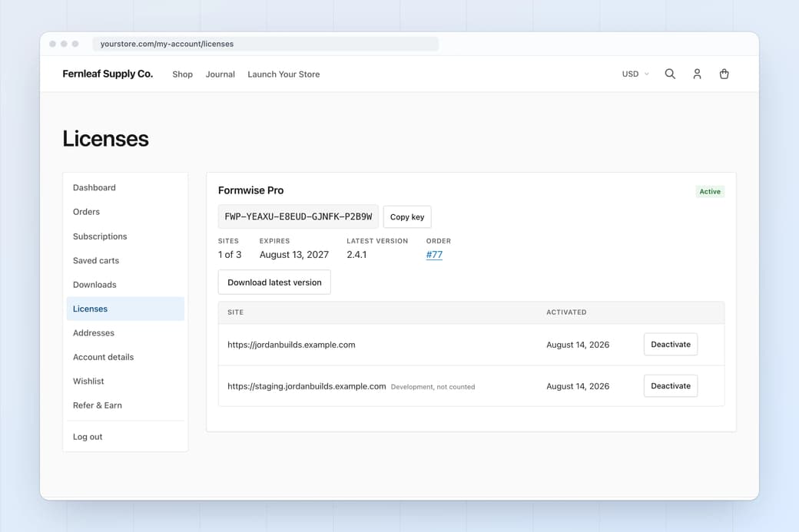
Task: Click the Active status badge
Action: [710, 191]
